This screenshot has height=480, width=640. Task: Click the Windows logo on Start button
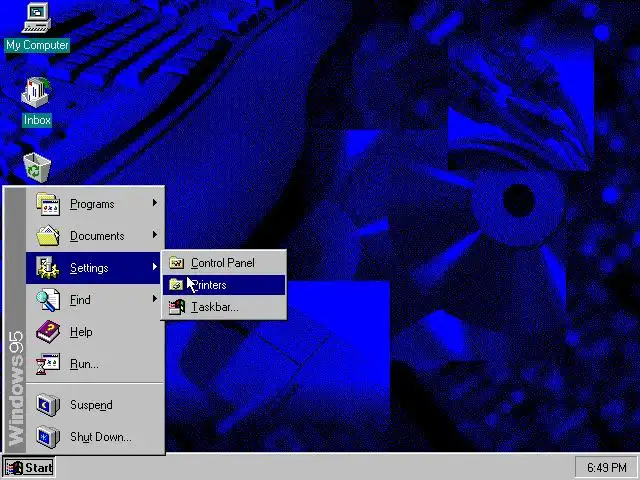tap(14, 468)
